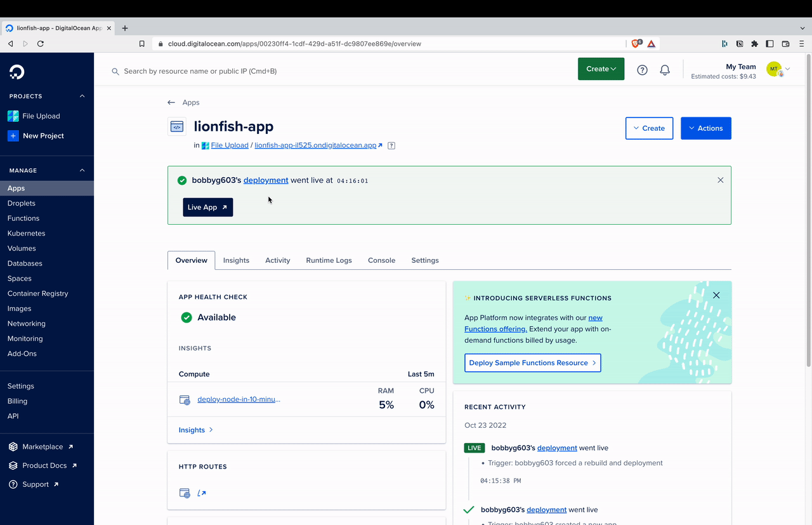Open the lionfish-app-il525.ondigitalocean.app link
The height and width of the screenshot is (525, 812).
tap(315, 145)
